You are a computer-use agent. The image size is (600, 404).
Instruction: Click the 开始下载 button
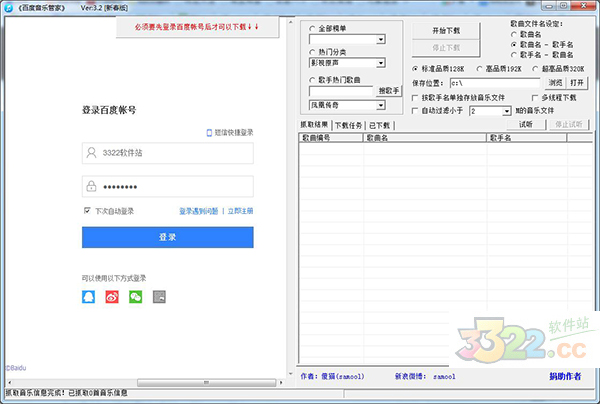pos(446,30)
